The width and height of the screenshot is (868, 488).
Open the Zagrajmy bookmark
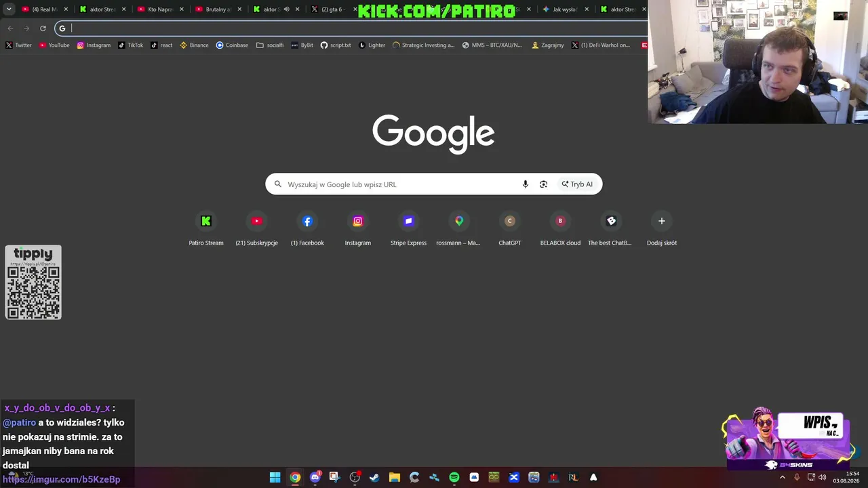(x=548, y=45)
